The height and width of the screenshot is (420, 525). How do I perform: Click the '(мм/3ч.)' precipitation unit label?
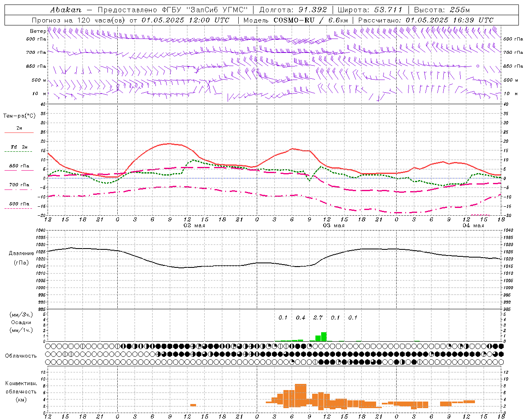(21, 315)
